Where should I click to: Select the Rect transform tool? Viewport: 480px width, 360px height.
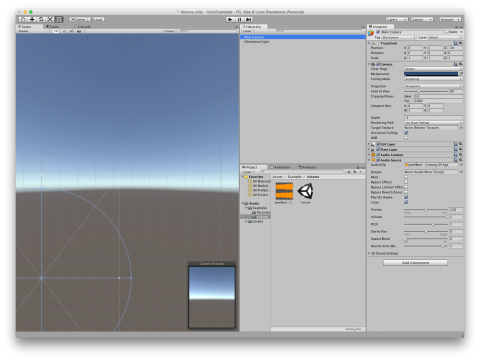(59, 19)
